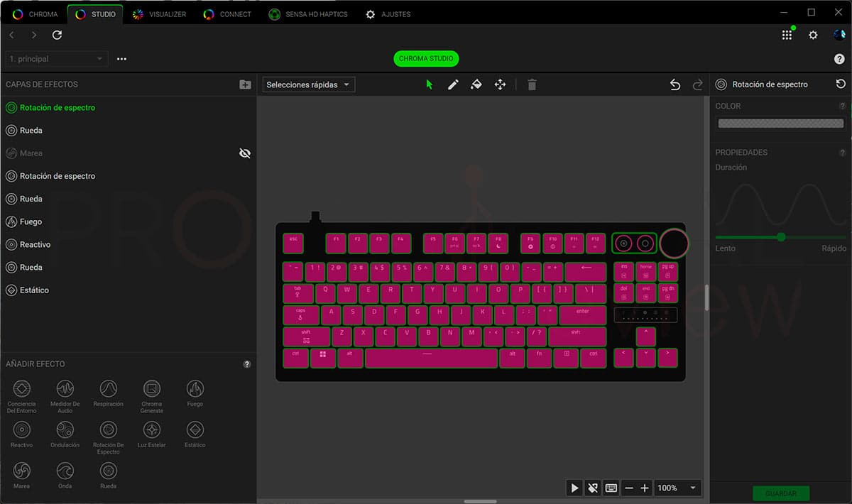Viewport: 852px width, 504px height.
Task: Select the paint bucket fill tool
Action: 476,84
